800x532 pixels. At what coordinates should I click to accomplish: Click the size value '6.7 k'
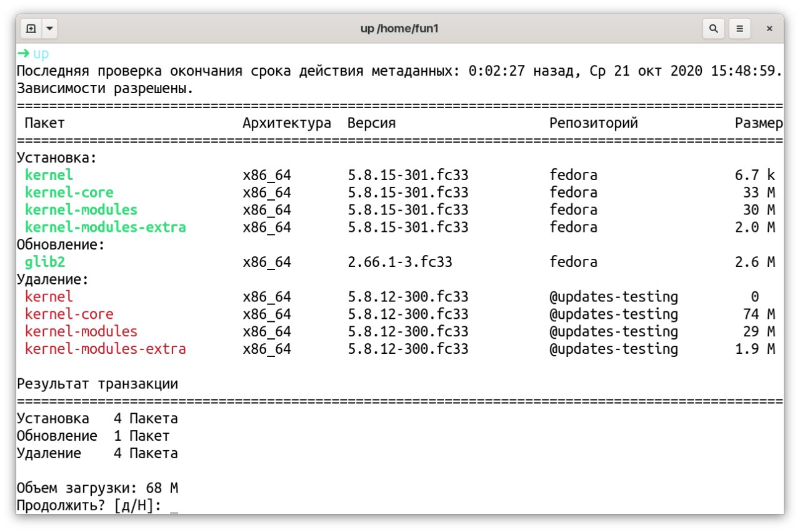[x=755, y=175]
